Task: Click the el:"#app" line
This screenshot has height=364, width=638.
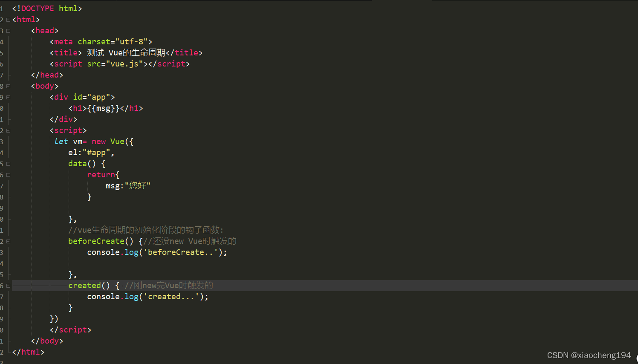Action: click(x=91, y=153)
